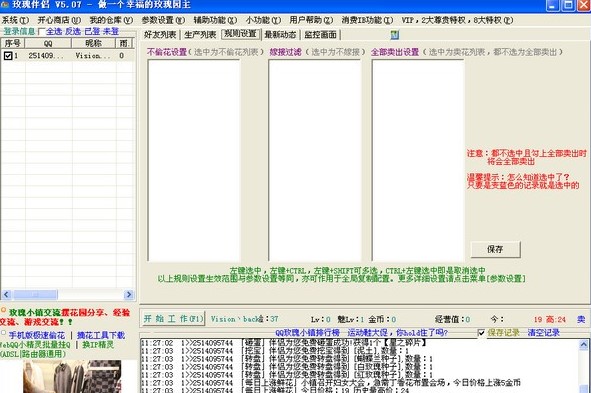Select the 规则设置 tab
Screen dimensions: 591x393
pos(240,34)
